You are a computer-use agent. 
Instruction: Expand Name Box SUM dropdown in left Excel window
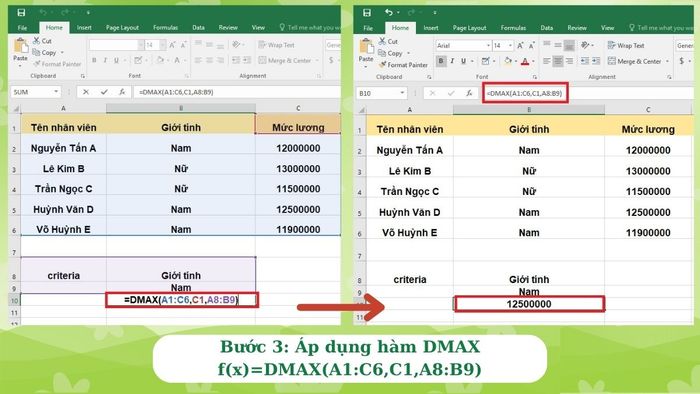(x=56, y=92)
